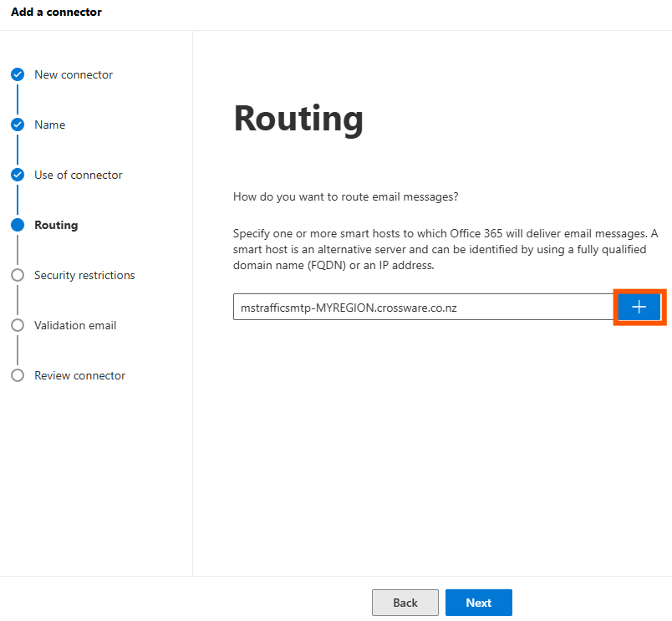Select the Use of connector step label
Image resolution: width=672 pixels, height=621 pixels.
tap(79, 175)
